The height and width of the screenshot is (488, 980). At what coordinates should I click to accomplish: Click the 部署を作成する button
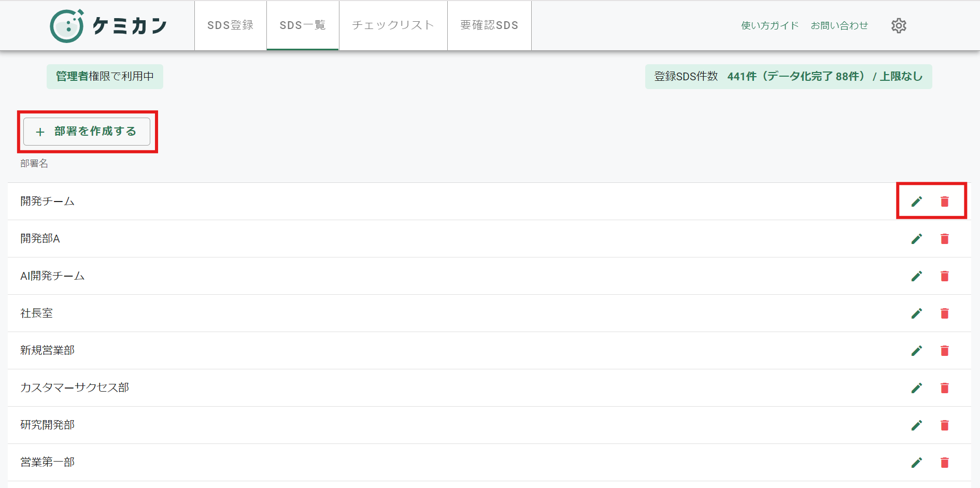point(87,132)
